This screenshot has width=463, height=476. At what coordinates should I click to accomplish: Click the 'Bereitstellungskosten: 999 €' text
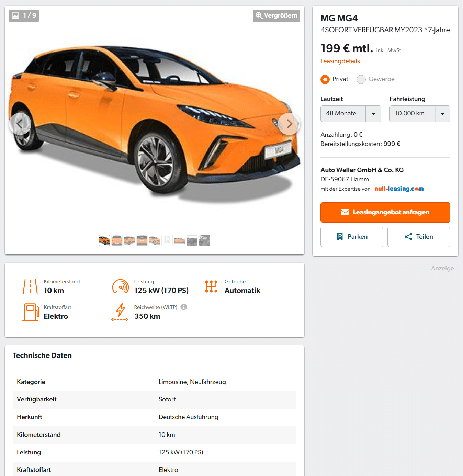[360, 144]
